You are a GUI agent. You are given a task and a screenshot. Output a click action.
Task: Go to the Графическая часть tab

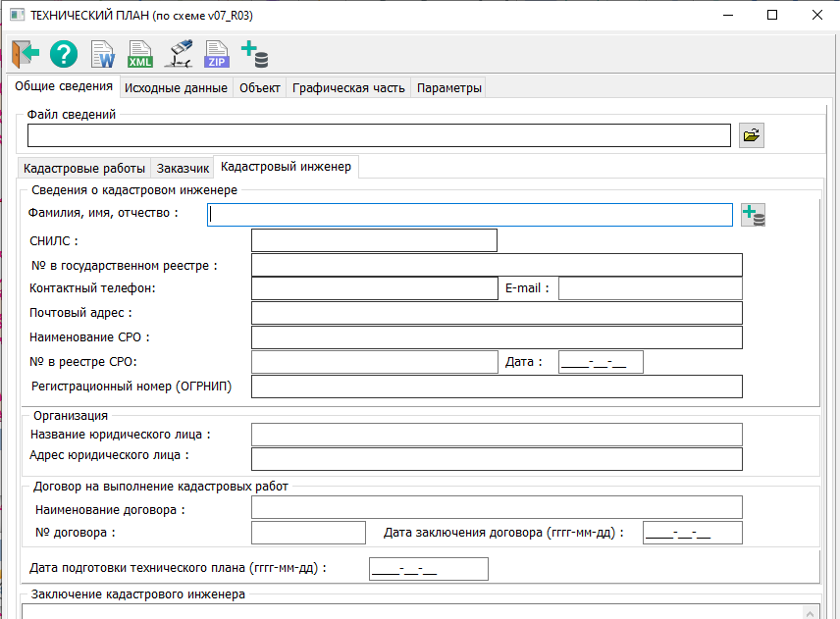pyautogui.click(x=348, y=88)
